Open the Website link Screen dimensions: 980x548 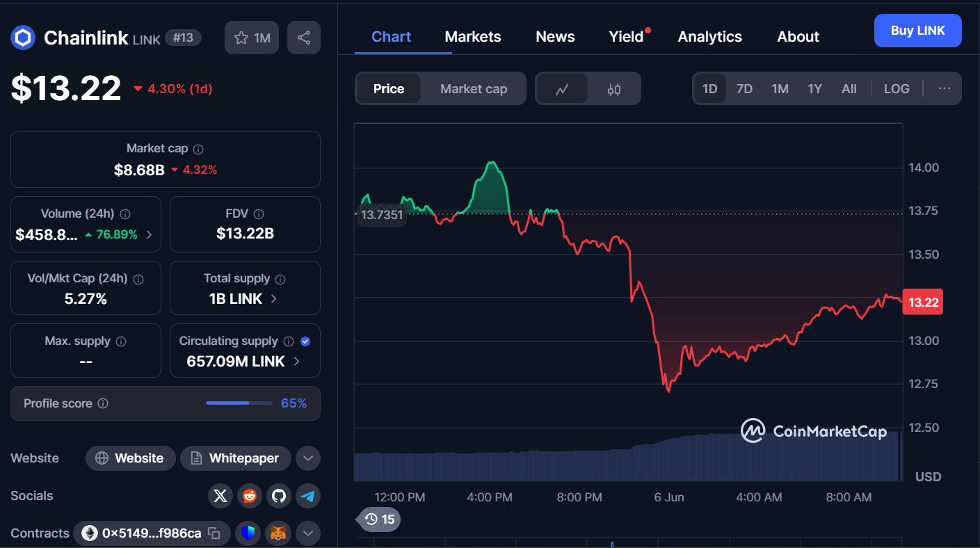click(x=130, y=458)
